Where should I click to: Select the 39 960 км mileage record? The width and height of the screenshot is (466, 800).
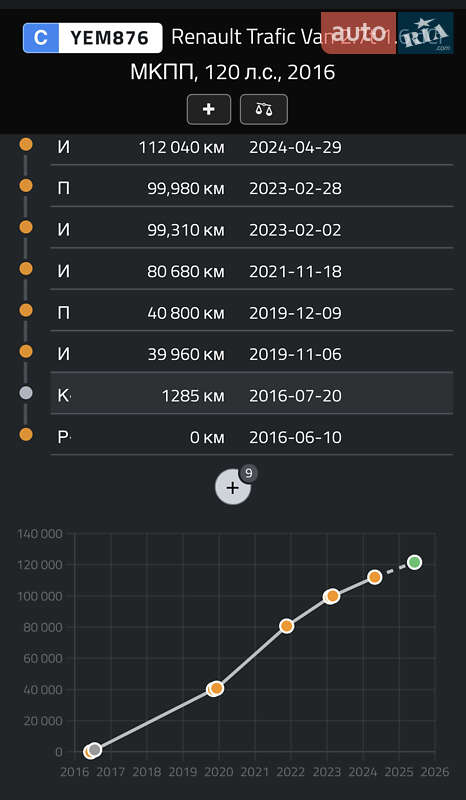(x=252, y=354)
